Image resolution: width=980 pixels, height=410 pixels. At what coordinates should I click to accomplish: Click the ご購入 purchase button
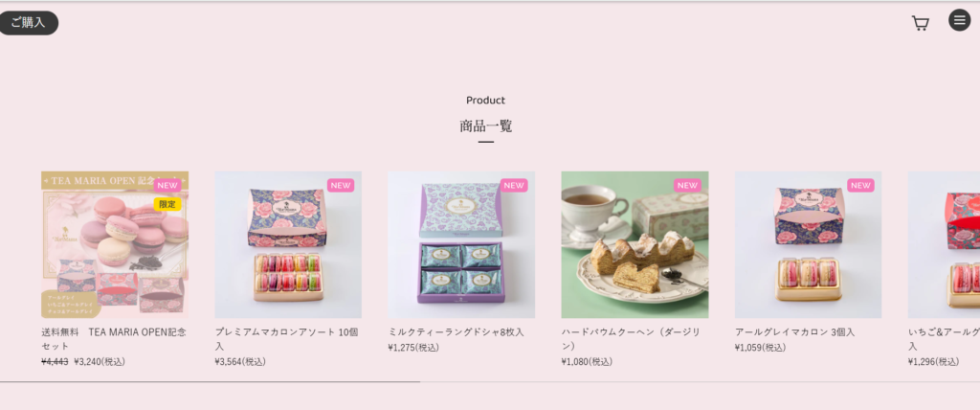(x=28, y=23)
